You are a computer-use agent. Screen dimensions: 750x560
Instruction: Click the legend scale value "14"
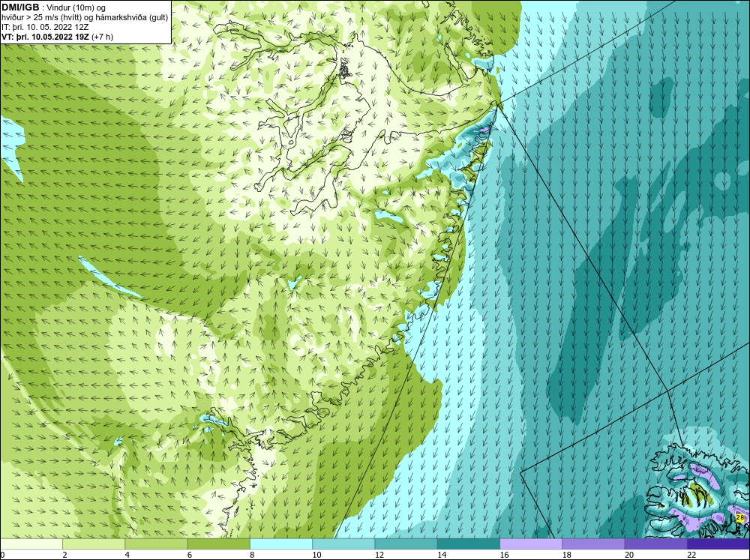(x=442, y=555)
